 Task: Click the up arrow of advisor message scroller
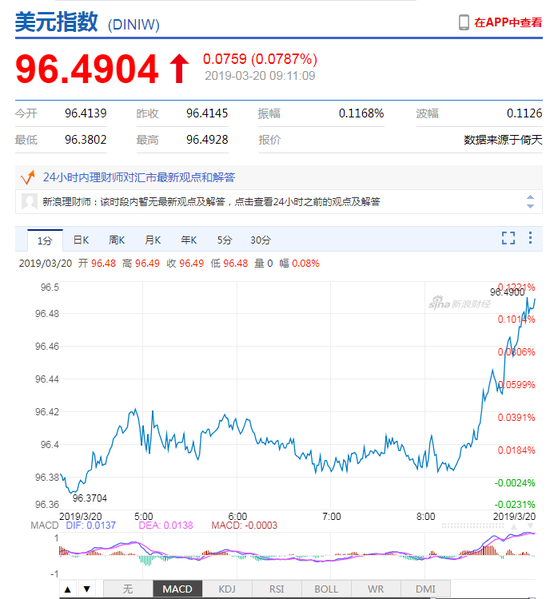[530, 197]
